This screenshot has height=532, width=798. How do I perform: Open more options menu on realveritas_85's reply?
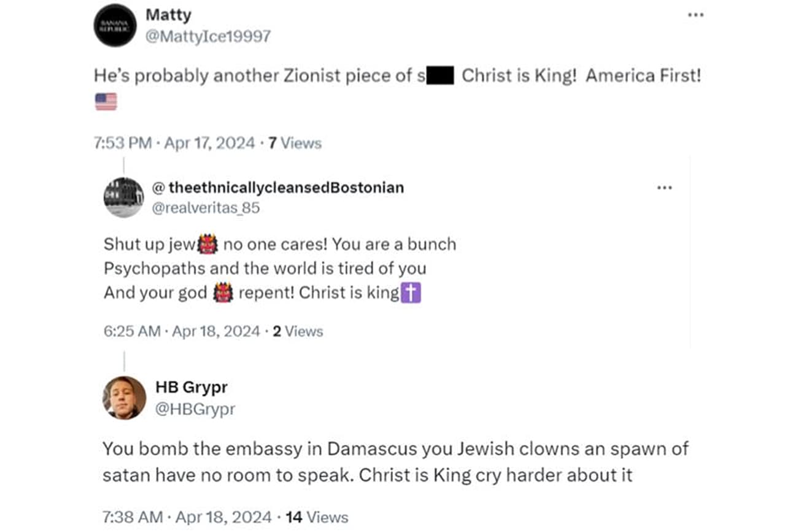coord(664,187)
